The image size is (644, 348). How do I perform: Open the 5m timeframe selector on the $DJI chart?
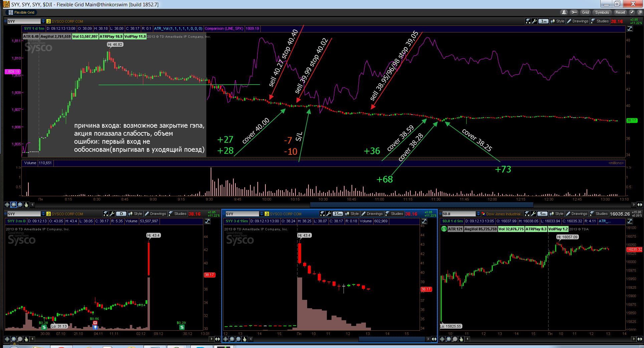click(x=543, y=214)
